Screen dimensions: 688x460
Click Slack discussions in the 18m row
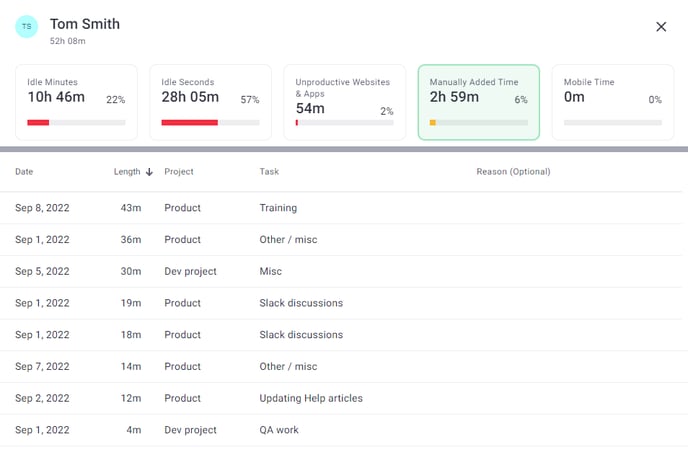click(301, 334)
